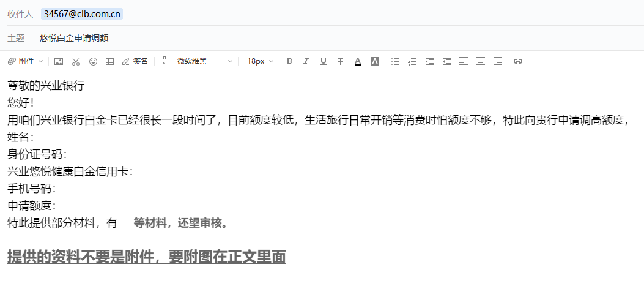Screen dimensions: 644x297
Task: Toggle bold formatting
Action: pyautogui.click(x=289, y=61)
